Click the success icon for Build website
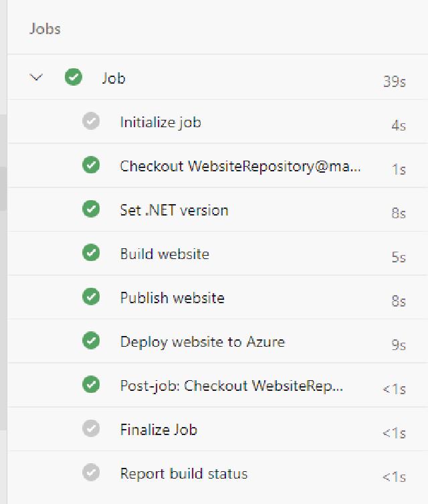 point(91,253)
